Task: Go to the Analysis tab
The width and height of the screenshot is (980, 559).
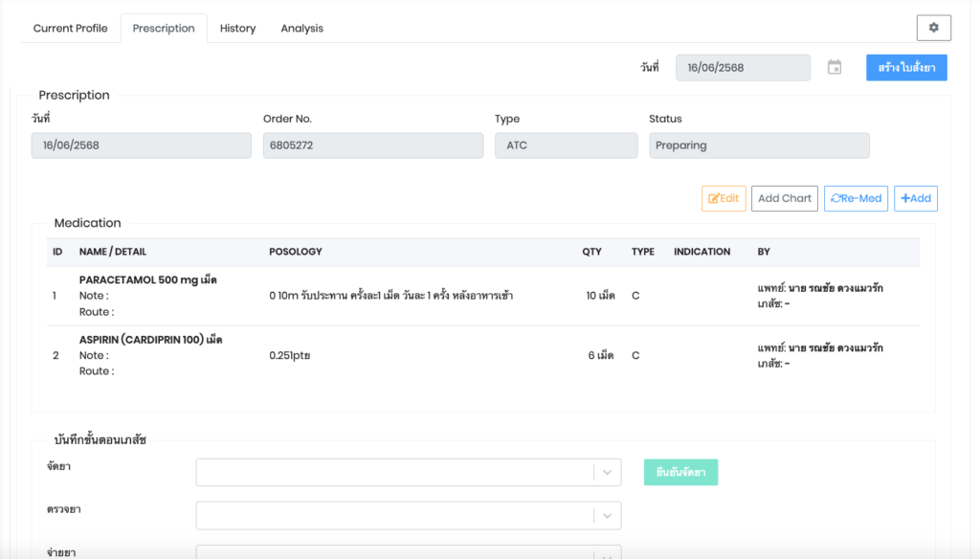Action: pyautogui.click(x=301, y=29)
